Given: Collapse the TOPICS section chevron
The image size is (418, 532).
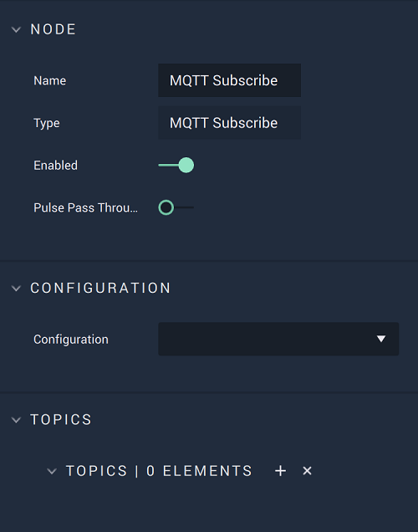Looking at the screenshot, I should (16, 420).
